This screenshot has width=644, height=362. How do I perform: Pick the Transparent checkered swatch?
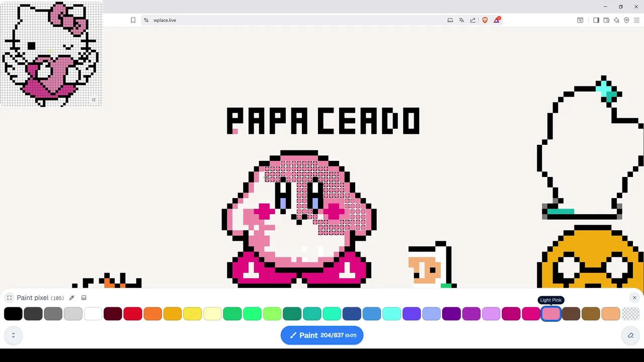point(630,314)
